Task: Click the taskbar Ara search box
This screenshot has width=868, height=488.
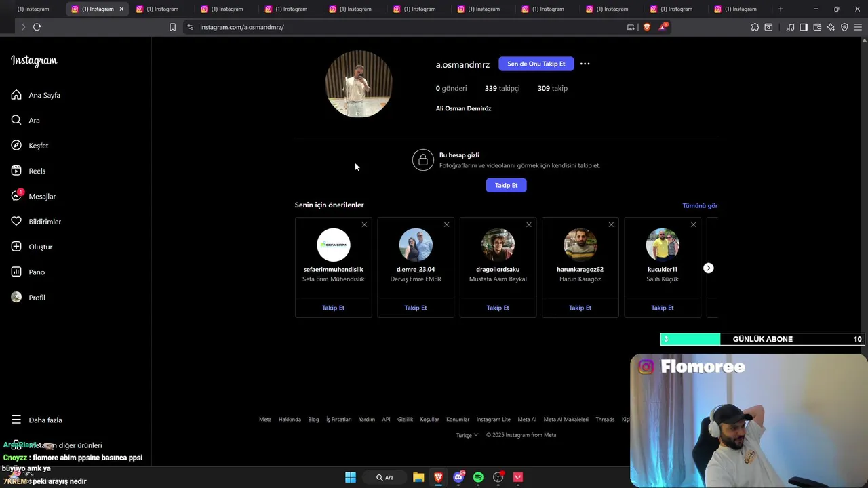Action: 384,477
